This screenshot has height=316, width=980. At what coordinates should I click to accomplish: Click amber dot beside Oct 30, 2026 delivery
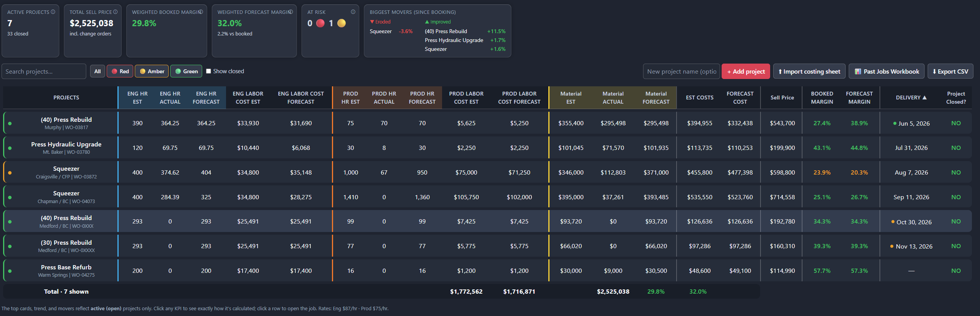click(x=893, y=222)
